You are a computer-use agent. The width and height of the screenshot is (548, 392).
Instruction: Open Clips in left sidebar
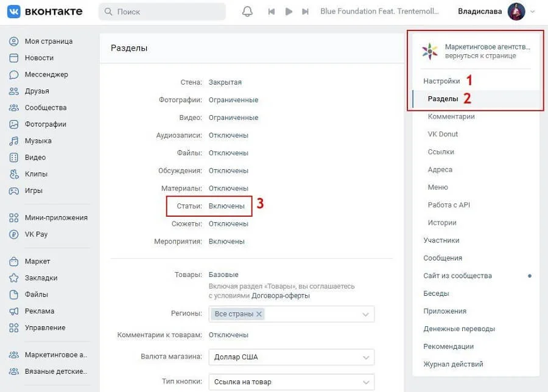pyautogui.click(x=36, y=174)
